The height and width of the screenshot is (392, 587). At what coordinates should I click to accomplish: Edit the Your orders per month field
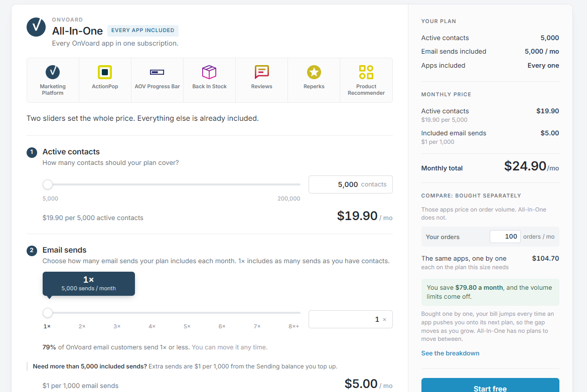point(505,237)
